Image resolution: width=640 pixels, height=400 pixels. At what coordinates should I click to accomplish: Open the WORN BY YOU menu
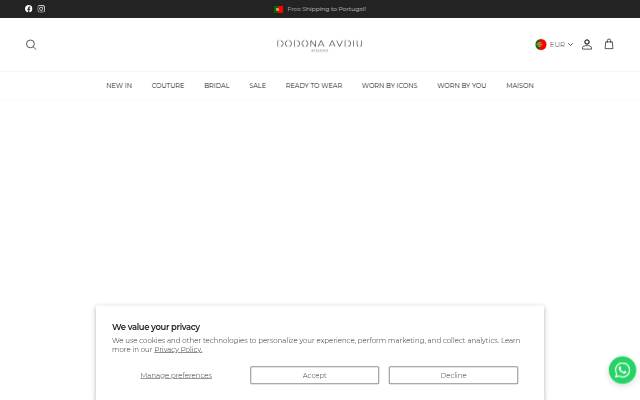[x=462, y=85]
